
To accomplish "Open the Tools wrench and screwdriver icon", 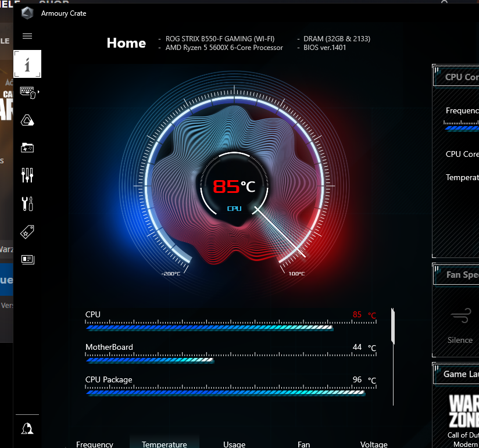I will click(27, 203).
